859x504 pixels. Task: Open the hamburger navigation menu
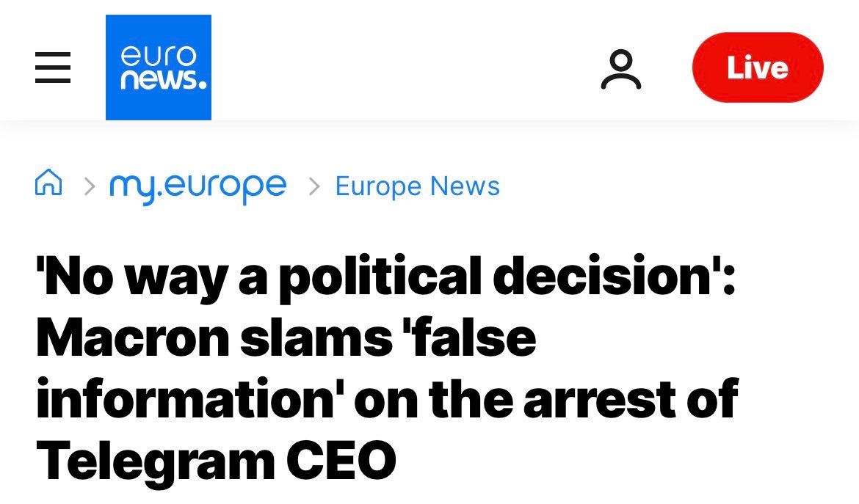(53, 67)
